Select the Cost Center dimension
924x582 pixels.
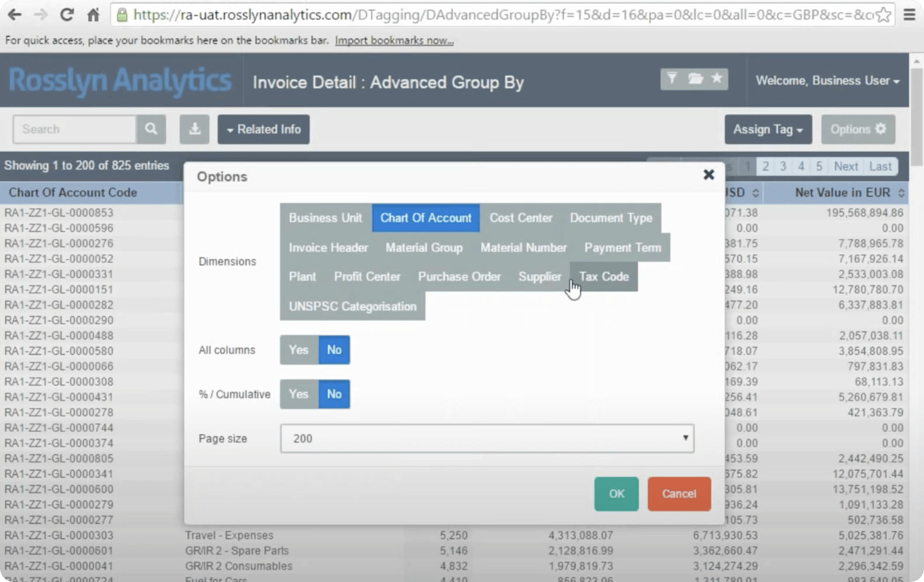tap(521, 217)
